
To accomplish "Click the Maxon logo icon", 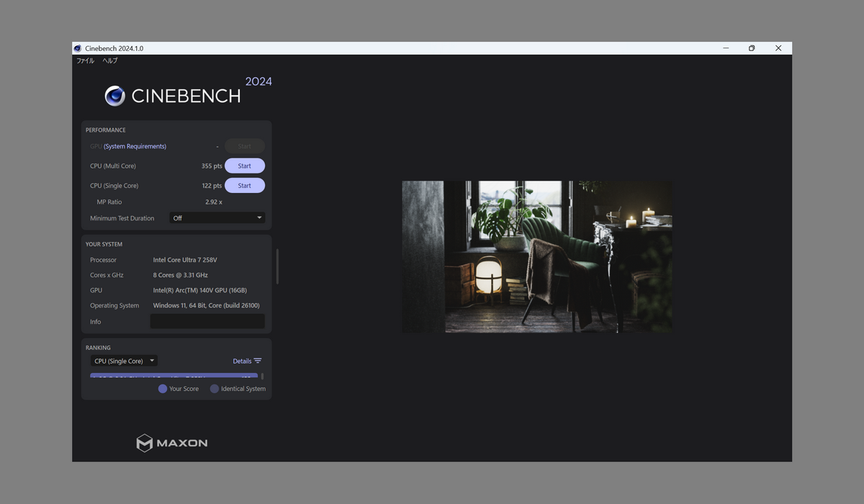I will point(145,443).
